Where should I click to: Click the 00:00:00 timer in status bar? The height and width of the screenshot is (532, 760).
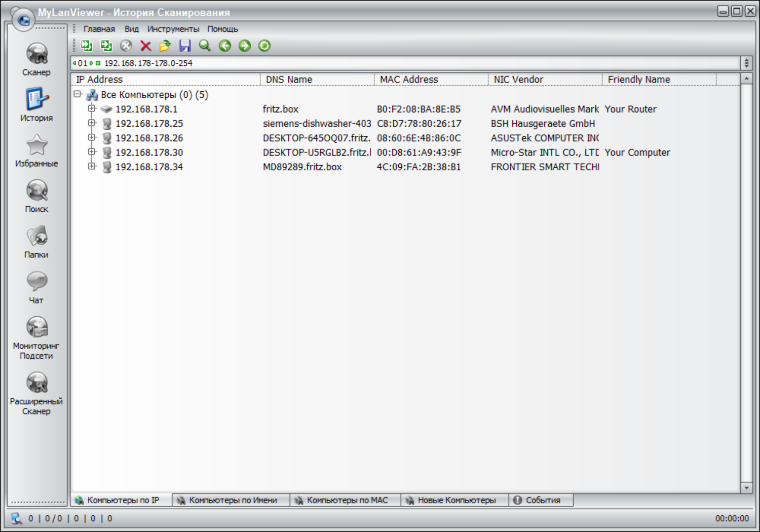click(732, 518)
